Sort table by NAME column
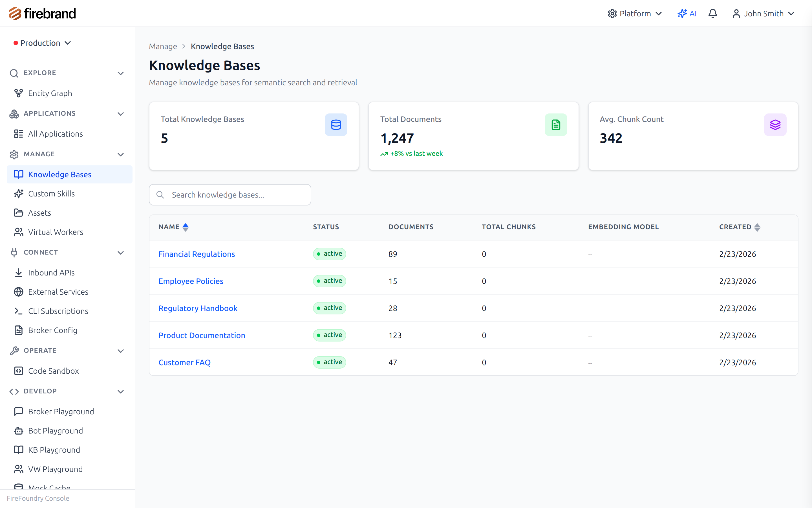The height and width of the screenshot is (508, 812). (x=173, y=227)
